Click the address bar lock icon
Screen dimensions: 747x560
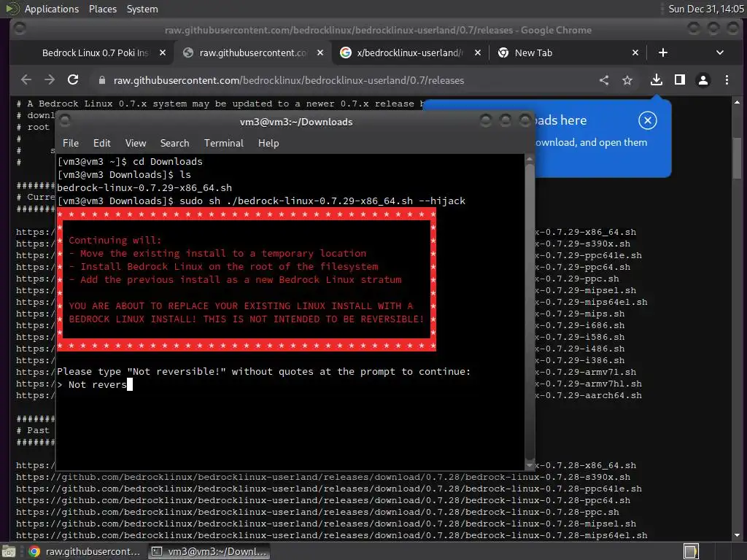101,80
